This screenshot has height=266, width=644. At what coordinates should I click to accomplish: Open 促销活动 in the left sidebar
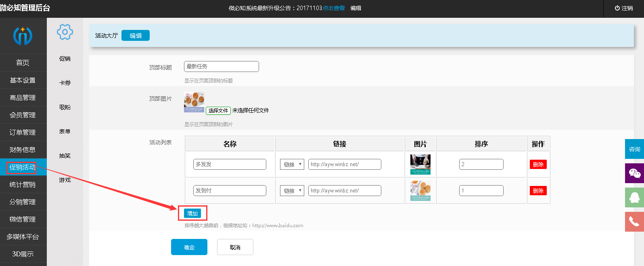click(23, 167)
